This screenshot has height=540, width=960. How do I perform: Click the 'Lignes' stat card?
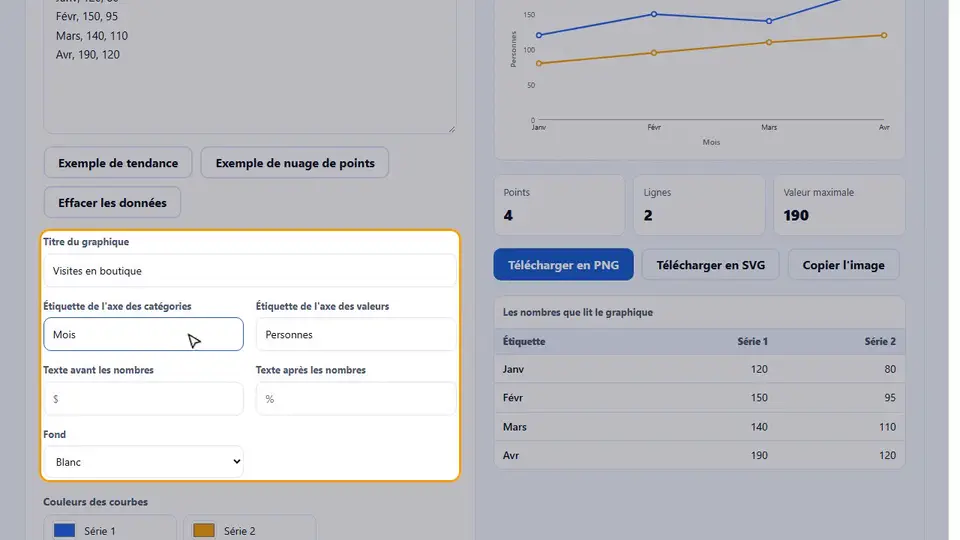(x=699, y=205)
